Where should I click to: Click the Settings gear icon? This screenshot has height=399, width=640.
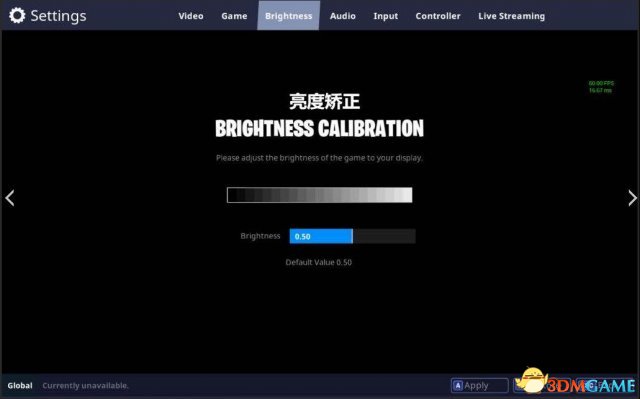click(x=17, y=16)
